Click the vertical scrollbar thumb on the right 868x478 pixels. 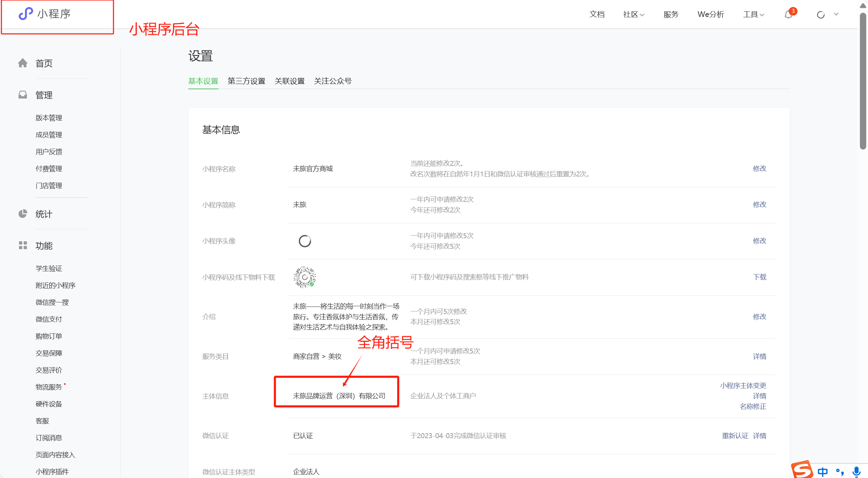pyautogui.click(x=863, y=81)
